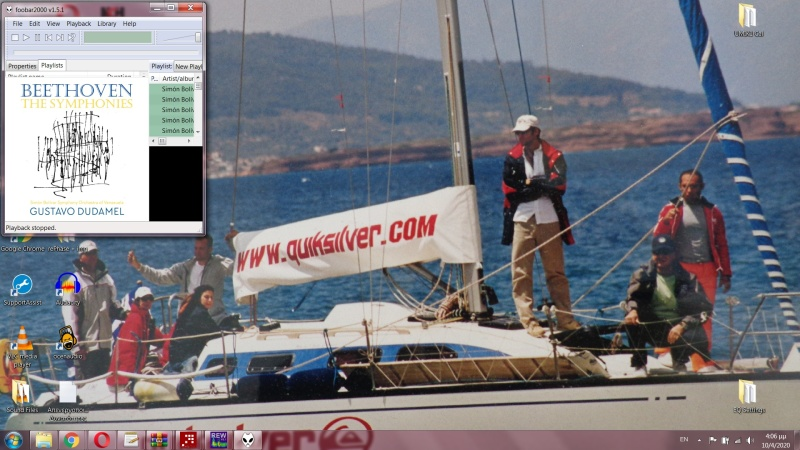Select the top-right desktop folder icon
The width and height of the screenshot is (800, 450).
(x=748, y=20)
